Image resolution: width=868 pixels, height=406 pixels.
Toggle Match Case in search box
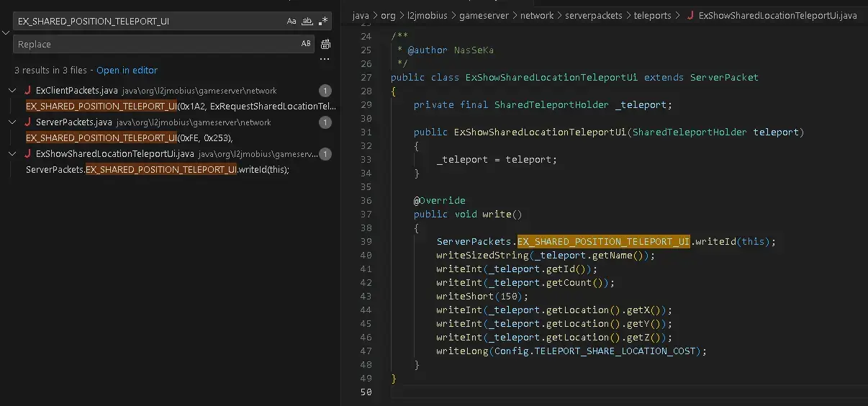point(291,22)
